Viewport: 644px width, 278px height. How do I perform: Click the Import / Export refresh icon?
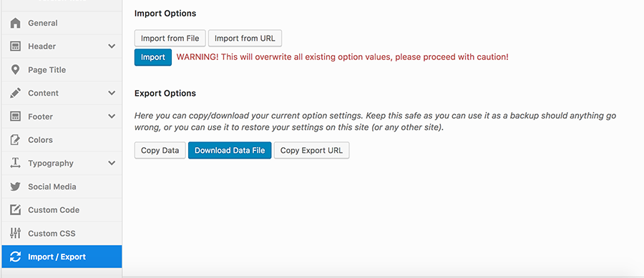[15, 257]
